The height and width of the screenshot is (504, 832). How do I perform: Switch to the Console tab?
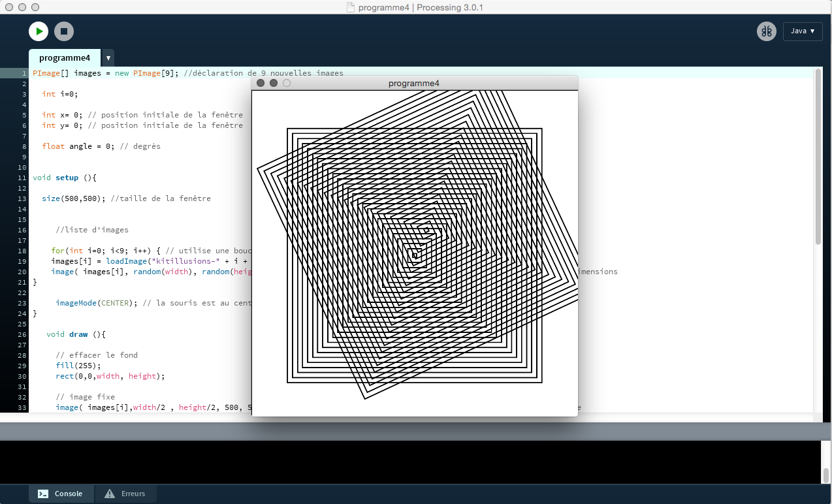pyautogui.click(x=68, y=494)
